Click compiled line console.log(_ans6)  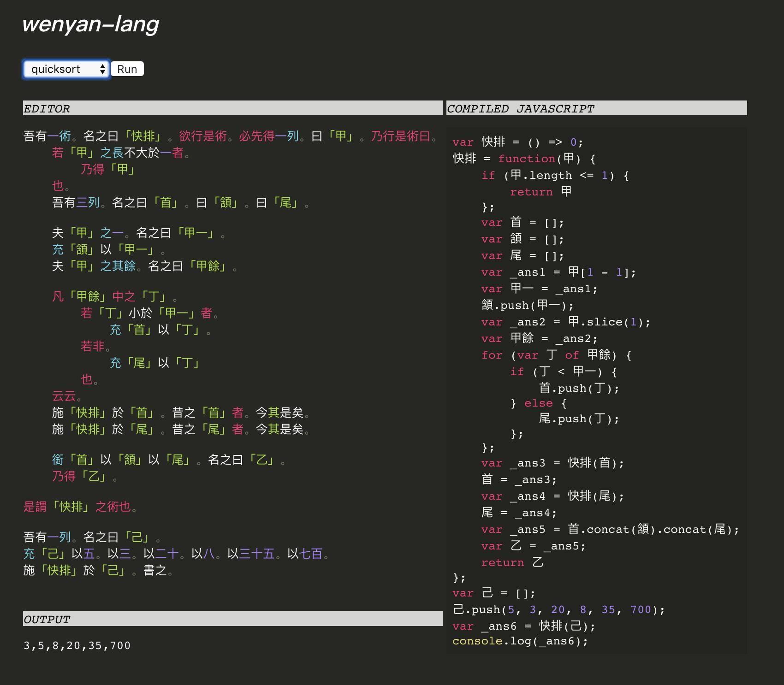(x=520, y=641)
